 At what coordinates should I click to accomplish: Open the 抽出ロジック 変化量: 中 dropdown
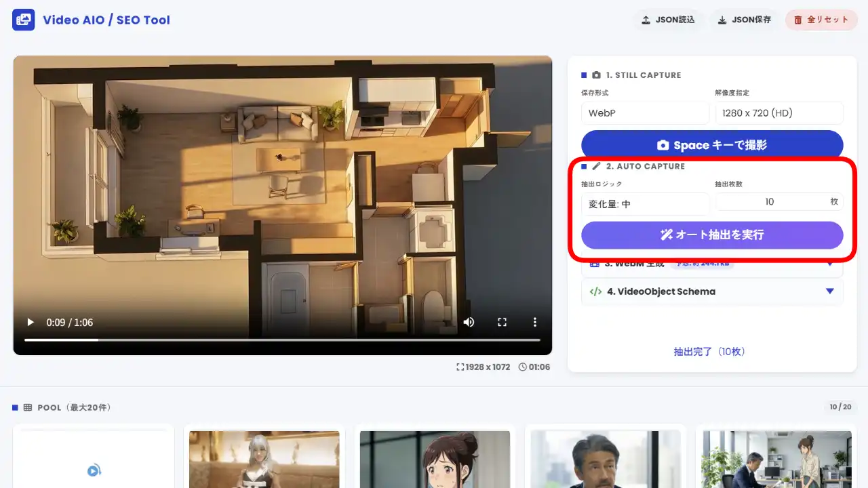[644, 204]
